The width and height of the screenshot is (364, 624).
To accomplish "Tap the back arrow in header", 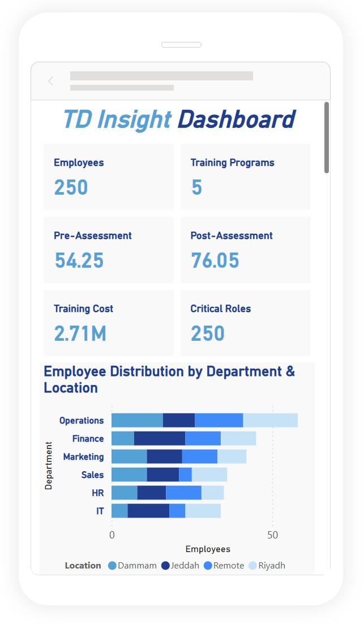I will coord(50,81).
